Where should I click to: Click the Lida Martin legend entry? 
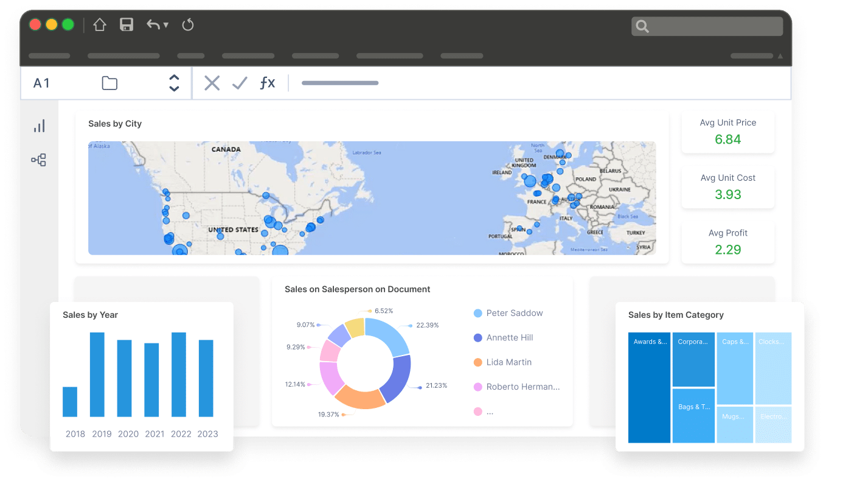coord(502,362)
